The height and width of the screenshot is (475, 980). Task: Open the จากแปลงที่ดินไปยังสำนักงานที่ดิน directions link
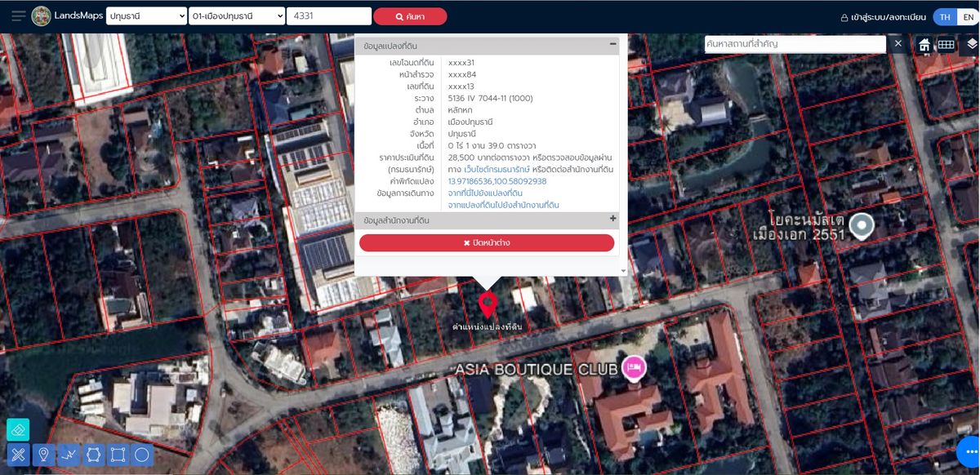pyautogui.click(x=503, y=206)
